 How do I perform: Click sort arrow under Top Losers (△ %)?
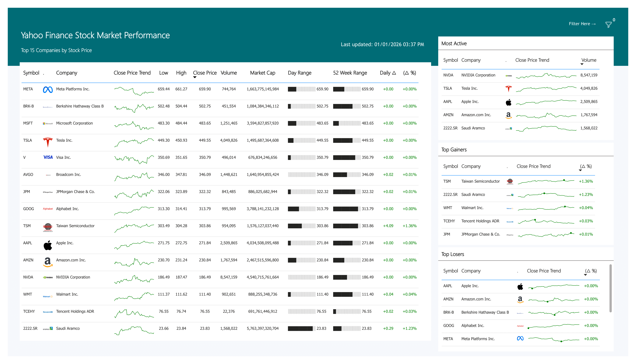tap(585, 275)
